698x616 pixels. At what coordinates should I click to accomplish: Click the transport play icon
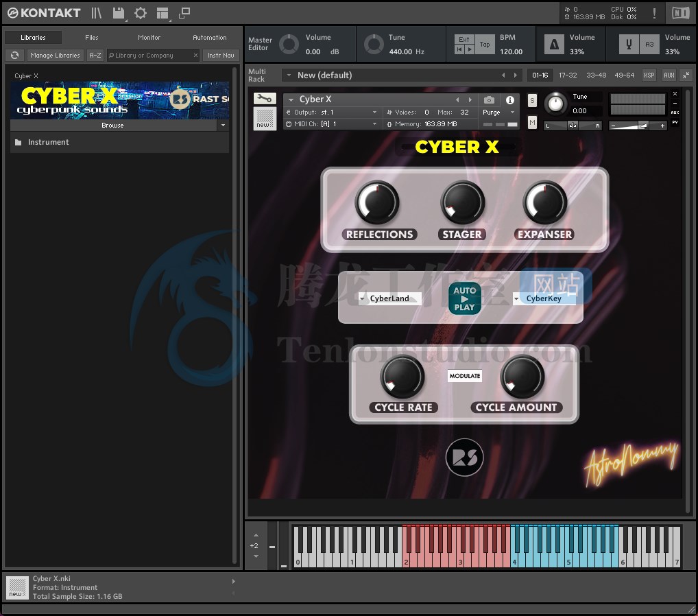point(469,50)
